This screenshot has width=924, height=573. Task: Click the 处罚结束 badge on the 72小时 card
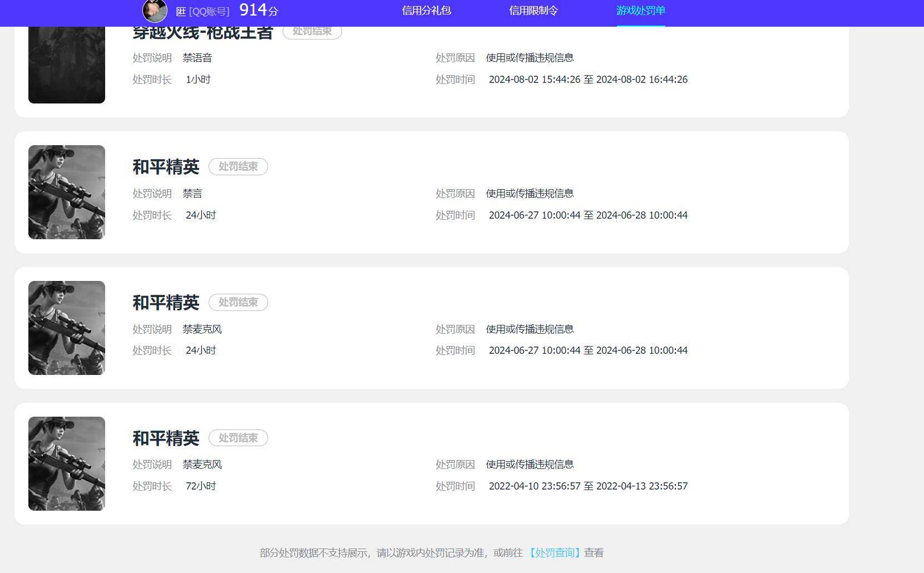pos(238,438)
